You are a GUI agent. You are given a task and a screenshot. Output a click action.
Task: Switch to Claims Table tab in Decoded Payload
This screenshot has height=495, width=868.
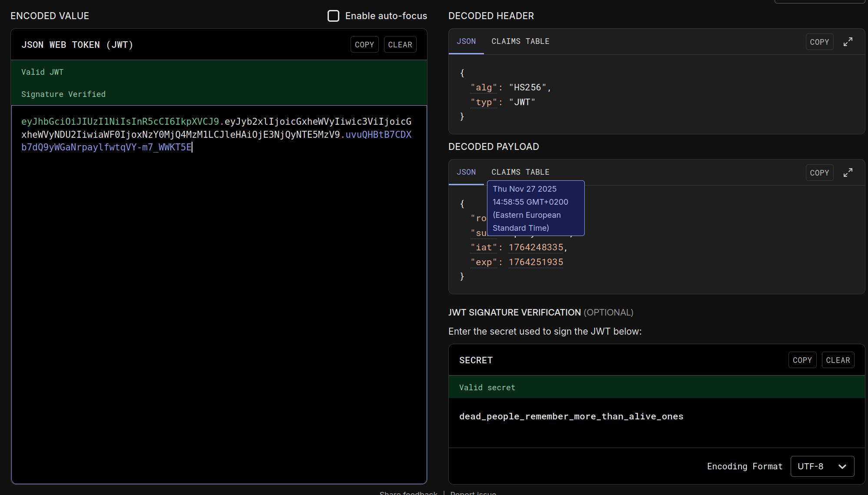(520, 172)
